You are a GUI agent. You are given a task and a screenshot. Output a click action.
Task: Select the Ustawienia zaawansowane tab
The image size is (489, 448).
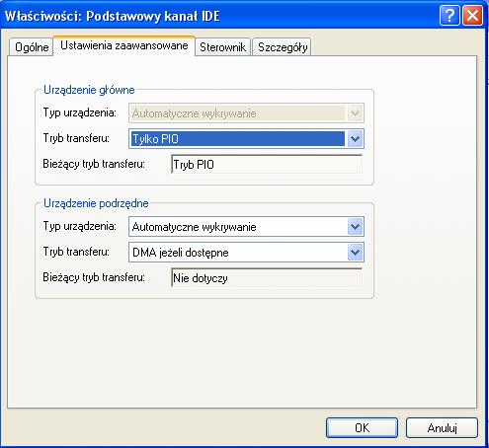(x=124, y=45)
